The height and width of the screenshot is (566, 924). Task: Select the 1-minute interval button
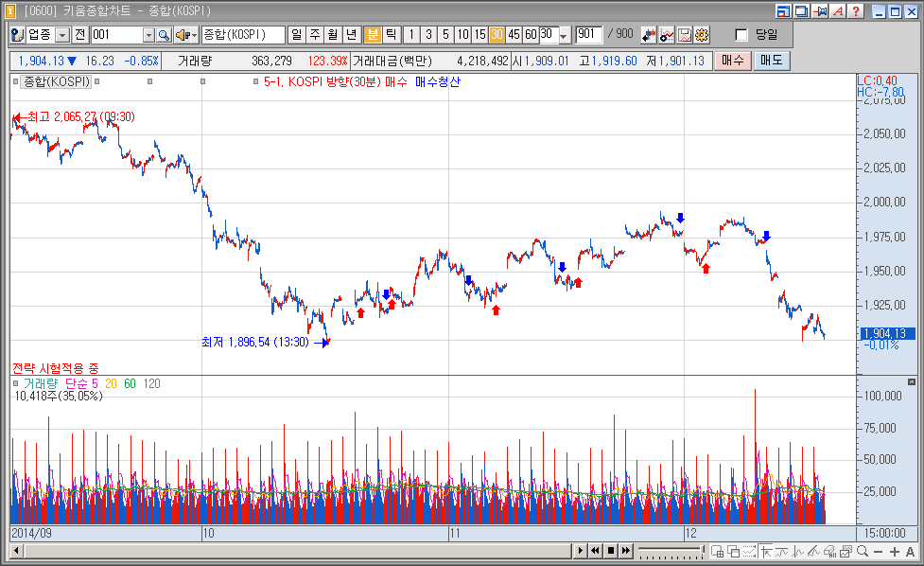click(411, 35)
